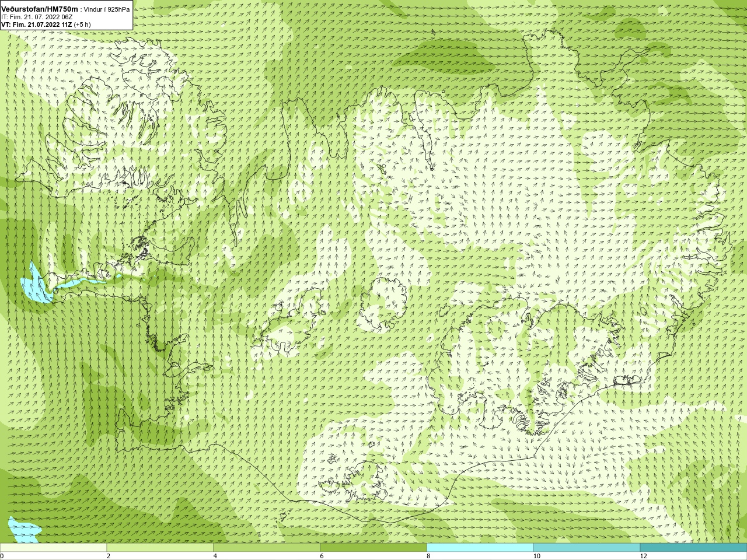Select the palest 0–2 legend color
The image size is (747, 560).
(53, 548)
